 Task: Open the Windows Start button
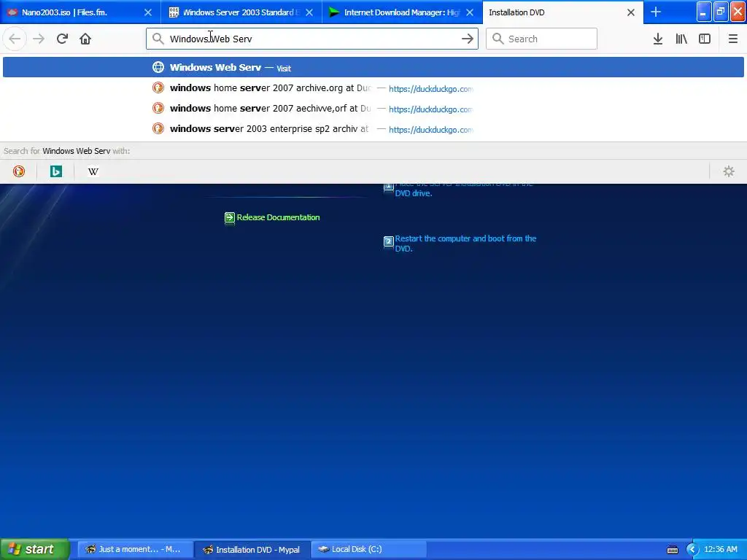(x=34, y=549)
